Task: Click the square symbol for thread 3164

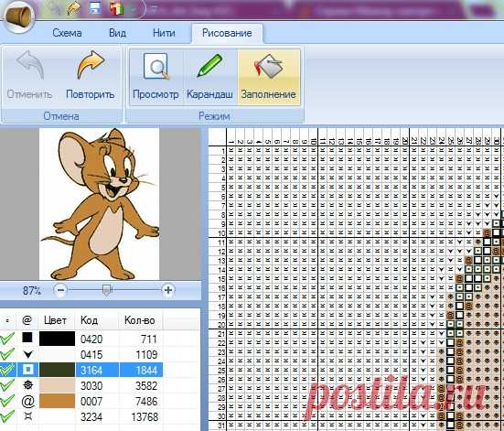Action: pyautogui.click(x=27, y=370)
